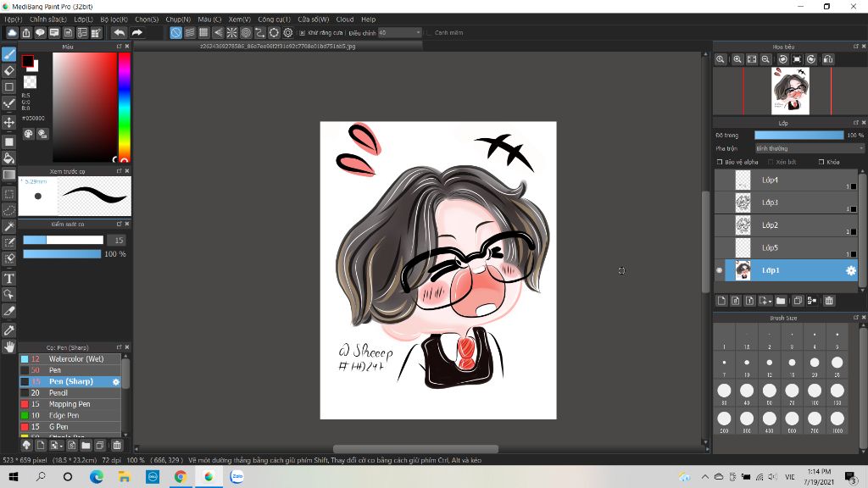Select the Magic Wand tool
This screenshot has width=868, height=488.
8,227
